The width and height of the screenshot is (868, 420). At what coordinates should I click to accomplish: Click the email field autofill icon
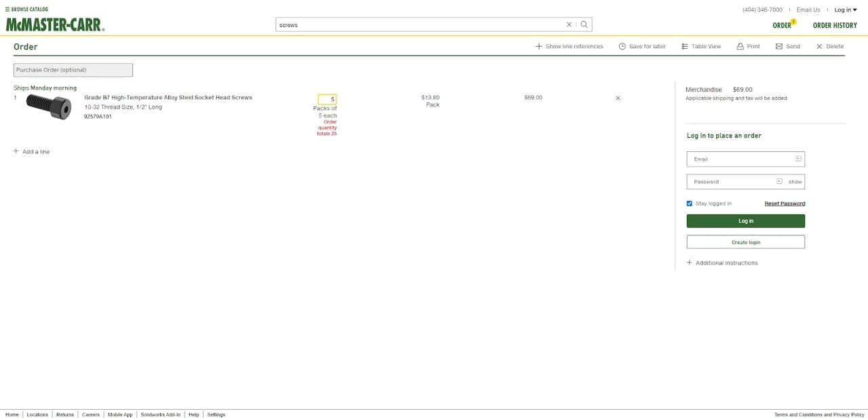tap(798, 159)
